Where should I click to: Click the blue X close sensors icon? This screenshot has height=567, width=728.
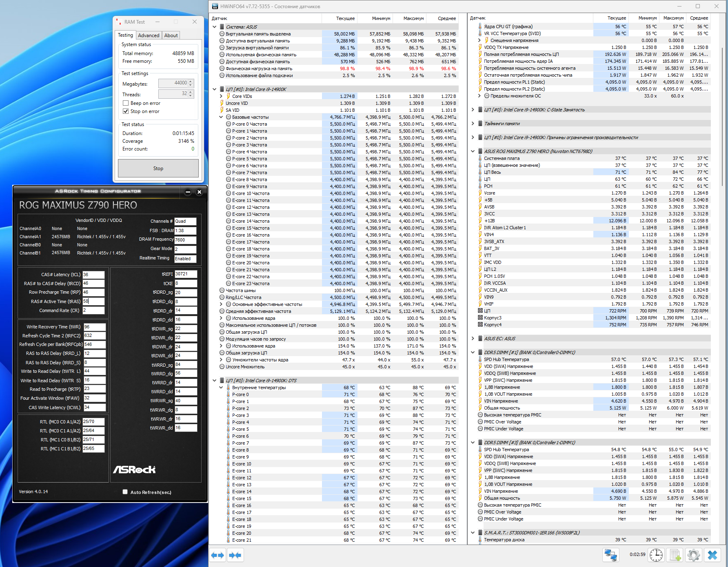pyautogui.click(x=712, y=555)
